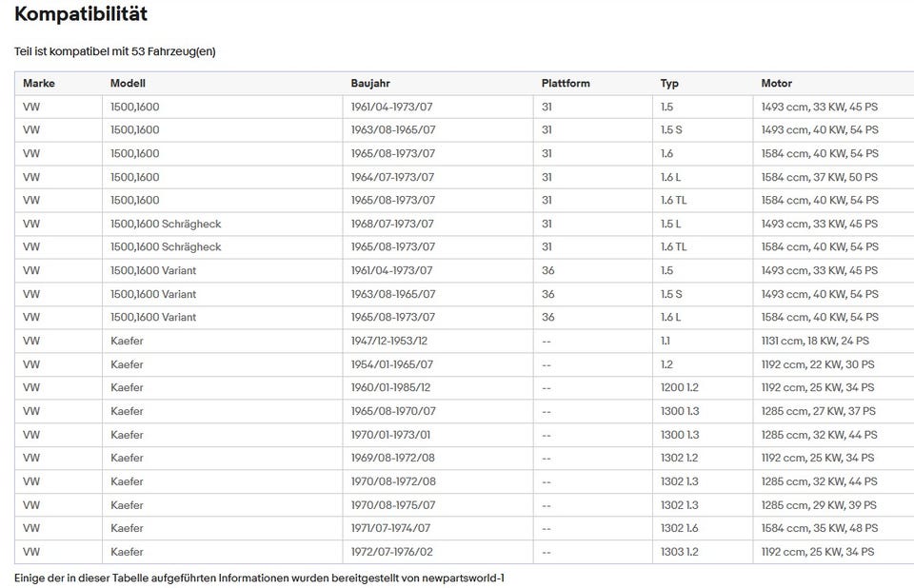Image resolution: width=914 pixels, height=588 pixels.
Task: Select the Motor cell '1192 ccm, 22 KW, 30 PS'
Action: tap(818, 364)
